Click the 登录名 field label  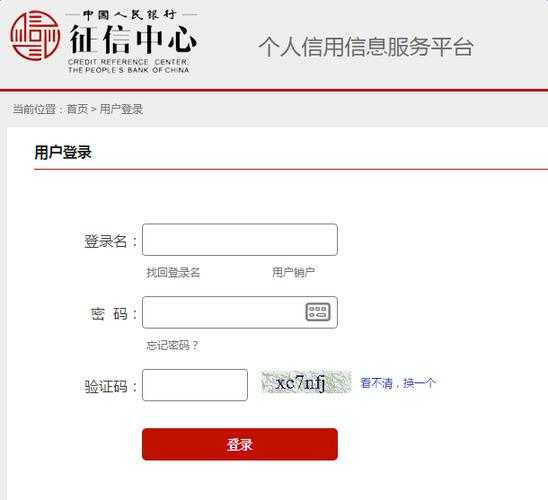click(x=106, y=241)
